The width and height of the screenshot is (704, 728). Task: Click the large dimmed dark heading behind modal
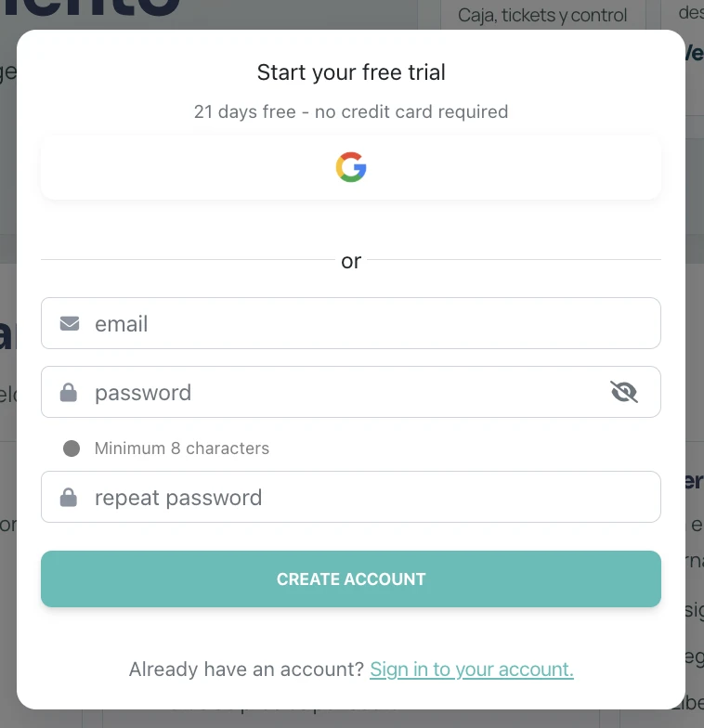pos(91,7)
